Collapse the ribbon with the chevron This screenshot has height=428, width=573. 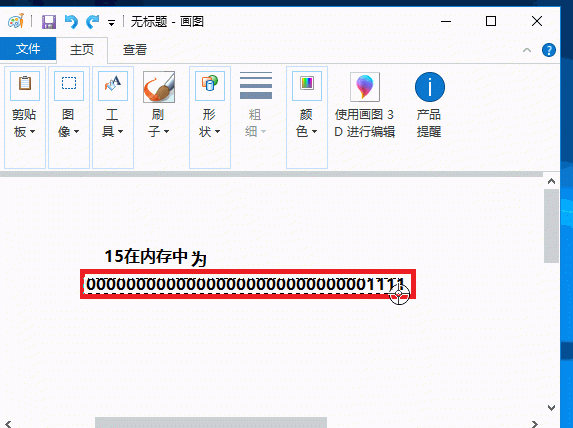(527, 50)
